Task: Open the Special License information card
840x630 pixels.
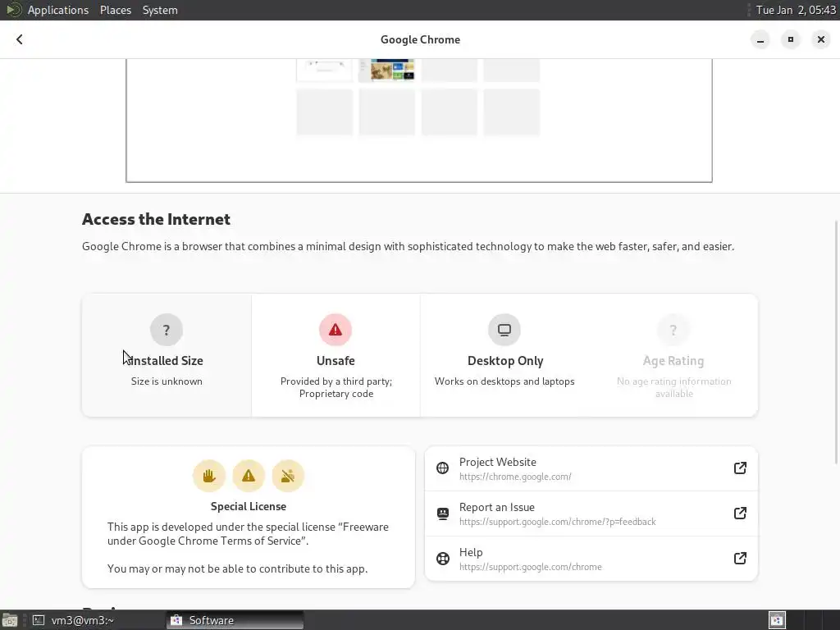Action: 249,517
